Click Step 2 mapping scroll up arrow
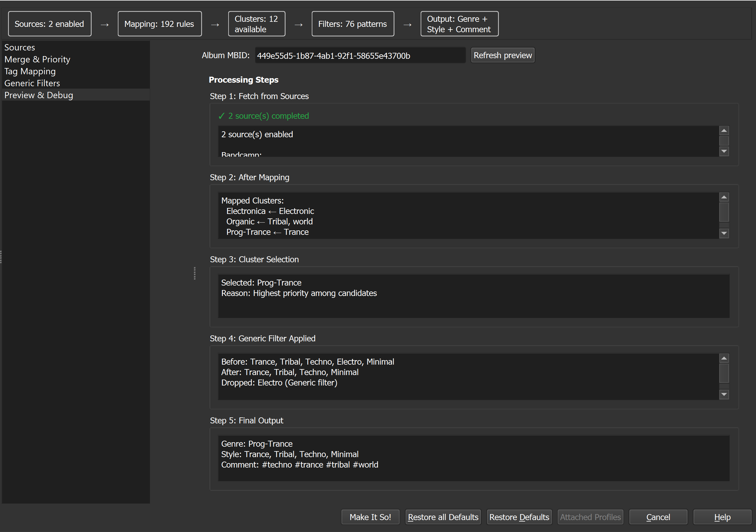This screenshot has height=532, width=756. click(723, 197)
